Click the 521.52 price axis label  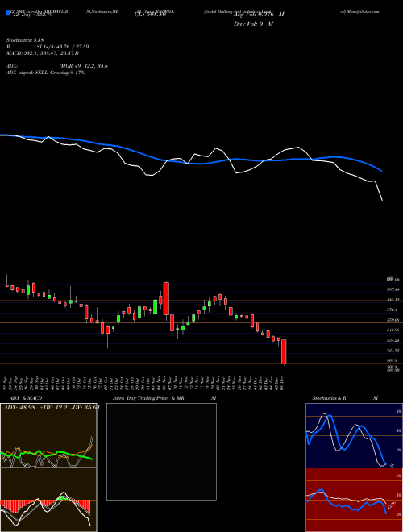[x=393, y=350]
